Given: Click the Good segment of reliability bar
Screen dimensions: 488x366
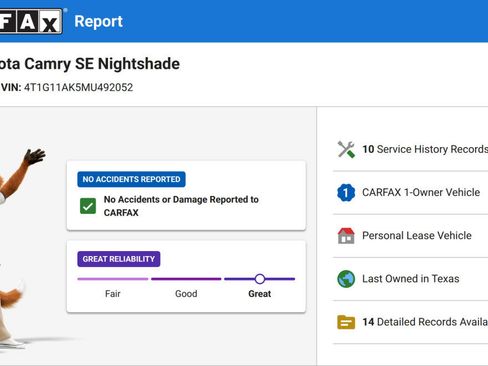Looking at the screenshot, I should (x=186, y=279).
